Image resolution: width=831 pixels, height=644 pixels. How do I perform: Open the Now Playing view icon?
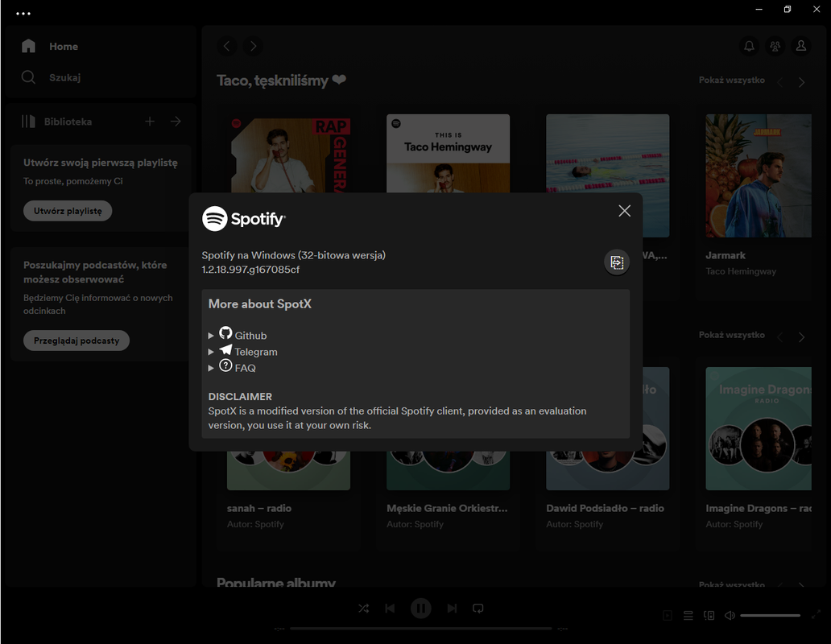point(668,615)
